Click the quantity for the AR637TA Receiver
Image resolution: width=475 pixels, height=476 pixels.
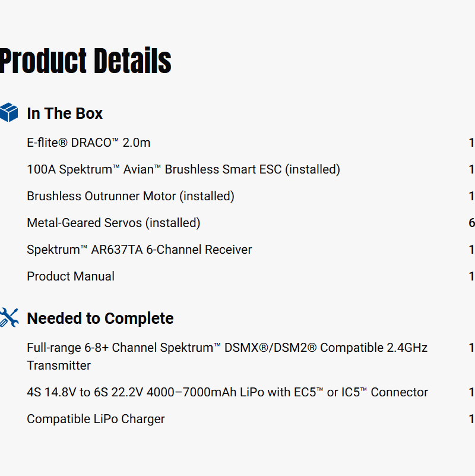pyautogui.click(x=471, y=250)
